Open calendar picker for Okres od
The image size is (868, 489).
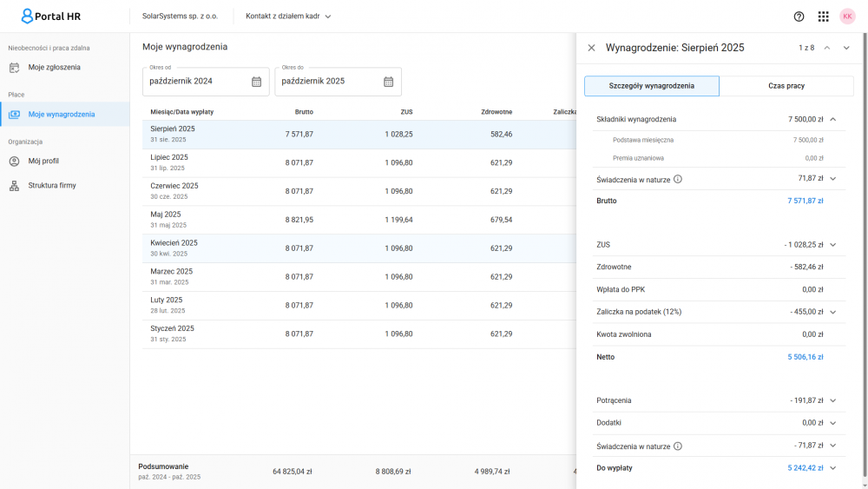point(256,82)
